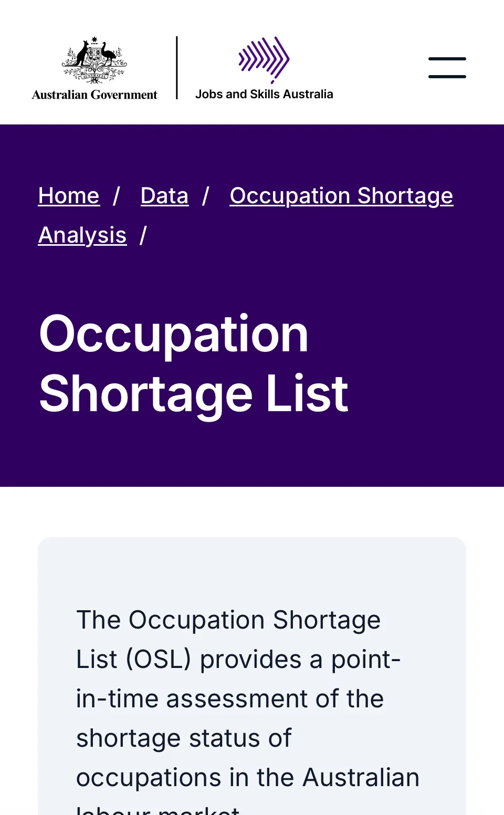Click the "List (OSL) provides a point-" text line
Viewport: 504px width, 815px height.
(x=238, y=660)
